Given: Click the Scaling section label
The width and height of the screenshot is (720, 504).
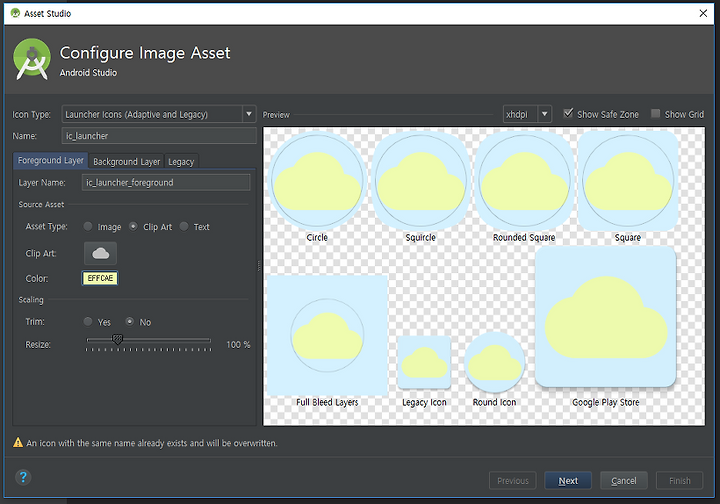Looking at the screenshot, I should [x=31, y=300].
